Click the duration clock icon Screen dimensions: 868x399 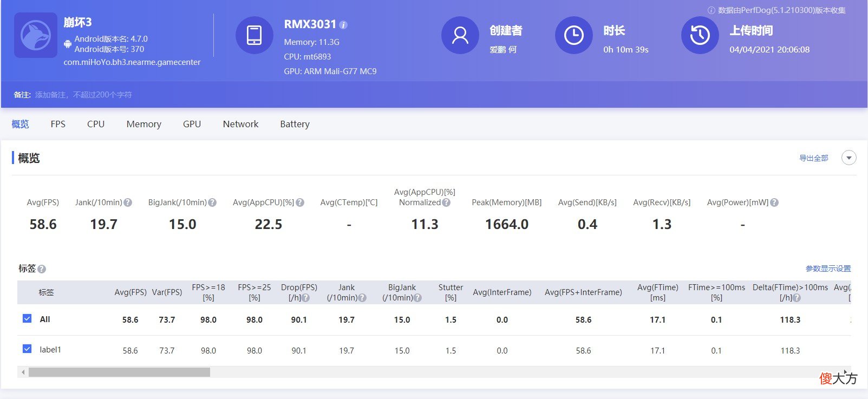pyautogui.click(x=574, y=35)
